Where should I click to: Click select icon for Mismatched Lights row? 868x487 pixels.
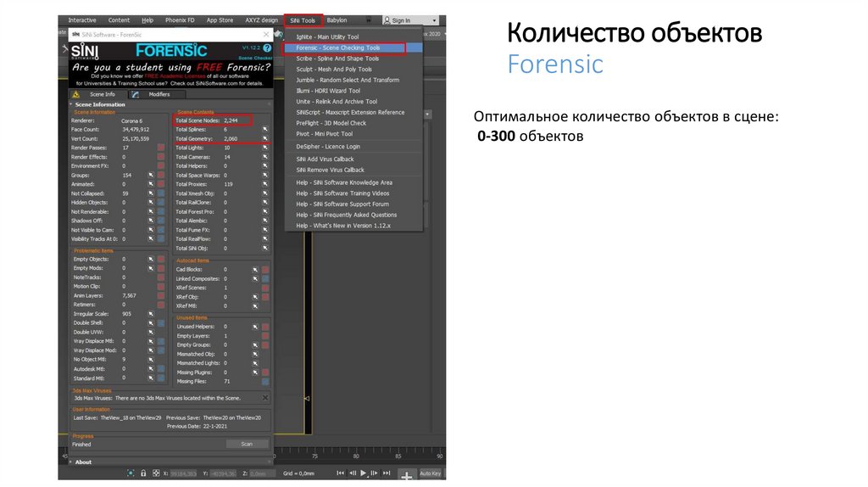pyautogui.click(x=255, y=363)
